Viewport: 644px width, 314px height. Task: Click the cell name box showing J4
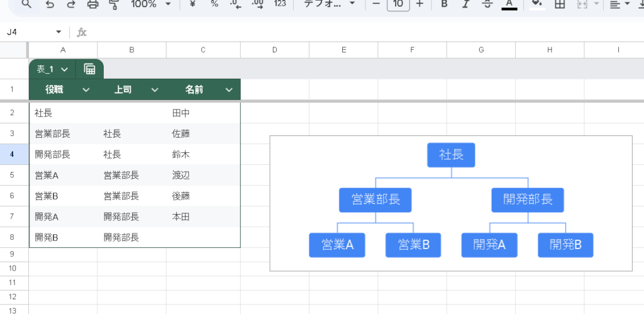(x=30, y=32)
